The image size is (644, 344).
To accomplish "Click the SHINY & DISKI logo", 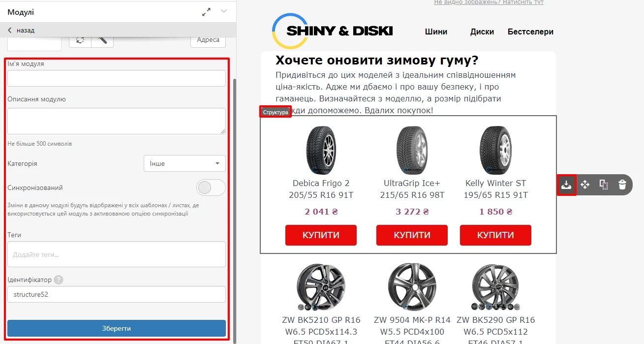I will click(333, 31).
